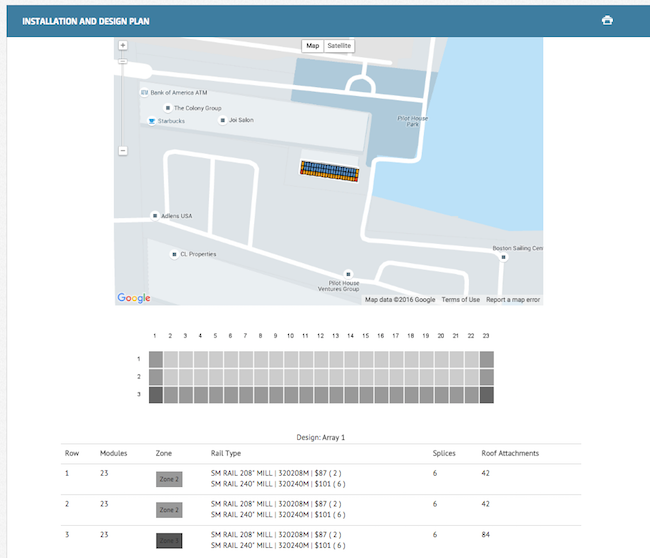Image resolution: width=650 pixels, height=558 pixels.
Task: Click the Google logo on map
Action: 134,298
